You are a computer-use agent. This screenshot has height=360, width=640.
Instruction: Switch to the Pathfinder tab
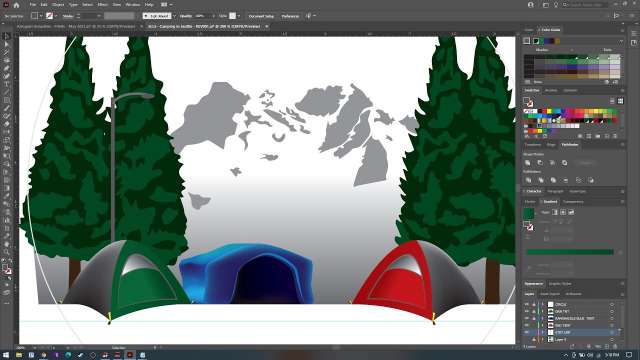570,145
